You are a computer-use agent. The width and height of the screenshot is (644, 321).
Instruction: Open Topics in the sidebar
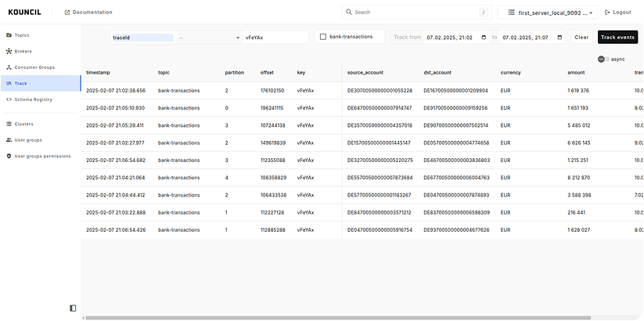point(40,35)
